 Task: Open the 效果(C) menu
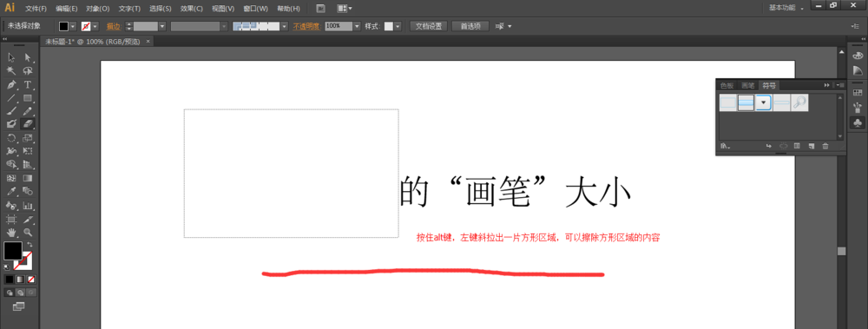[192, 9]
